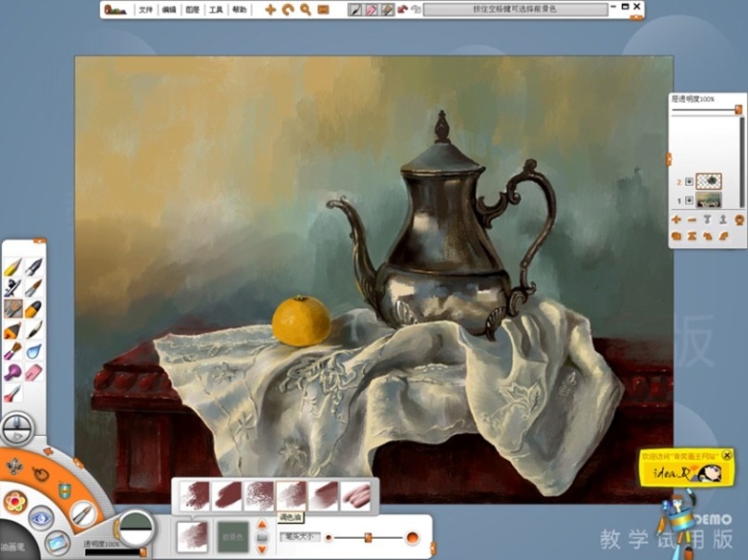Choose the second brush stroke preset
Viewport: 748px width, 560px height.
tap(227, 495)
